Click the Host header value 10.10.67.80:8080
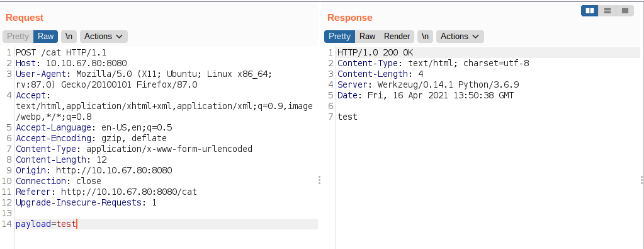 [86, 64]
